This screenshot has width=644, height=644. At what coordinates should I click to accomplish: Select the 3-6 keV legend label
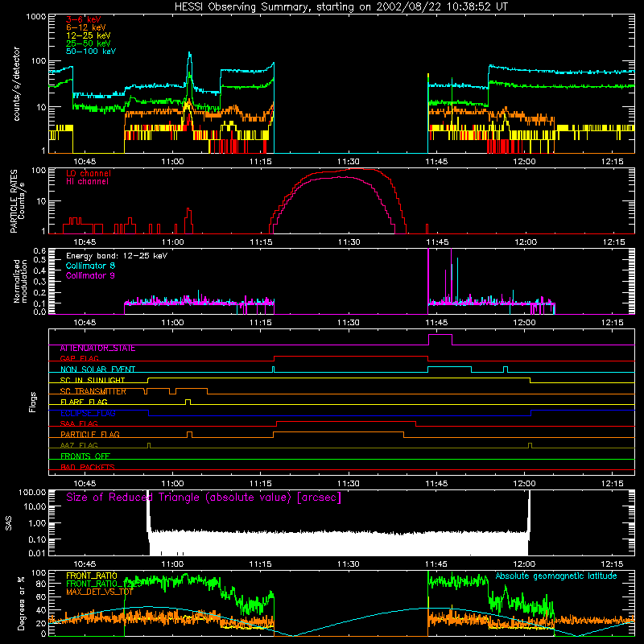click(84, 19)
